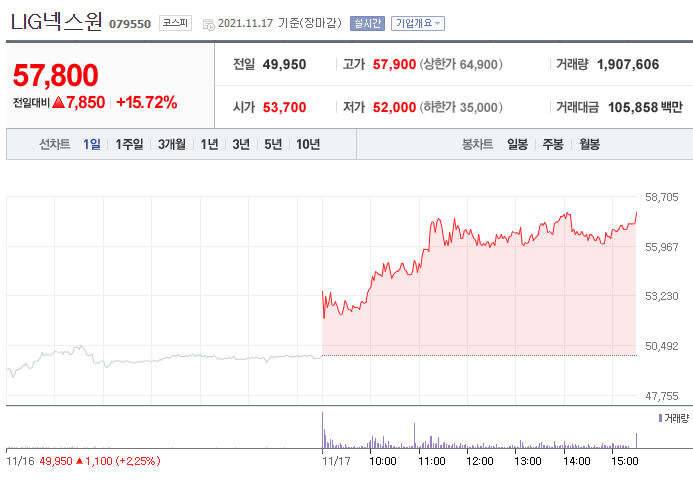Click the 코스피 market badge

click(175, 23)
